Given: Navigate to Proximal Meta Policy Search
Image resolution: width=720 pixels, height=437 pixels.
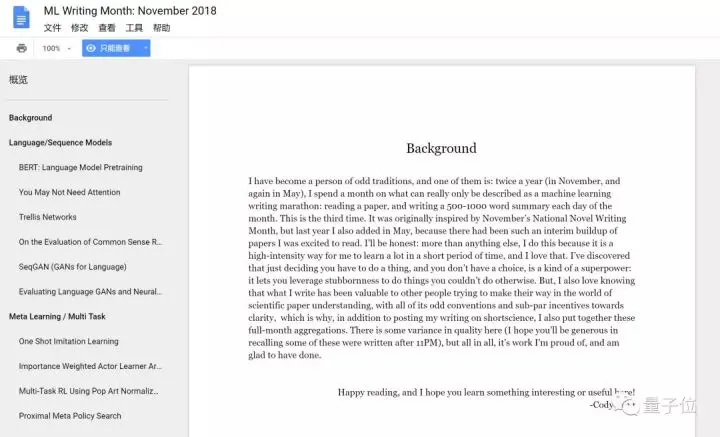Looking at the screenshot, I should click(x=70, y=415).
